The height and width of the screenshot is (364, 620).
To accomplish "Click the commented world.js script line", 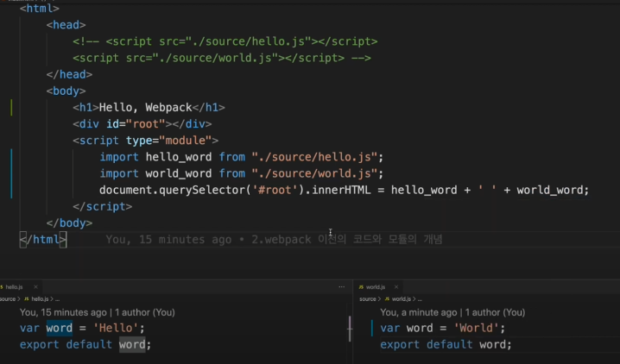I will tap(222, 58).
